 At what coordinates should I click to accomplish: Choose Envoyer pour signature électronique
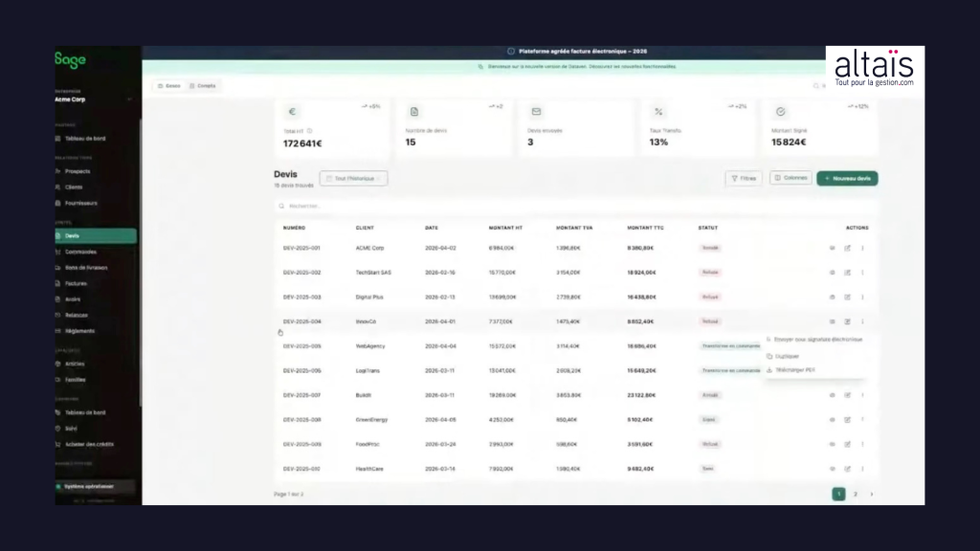pyautogui.click(x=814, y=340)
